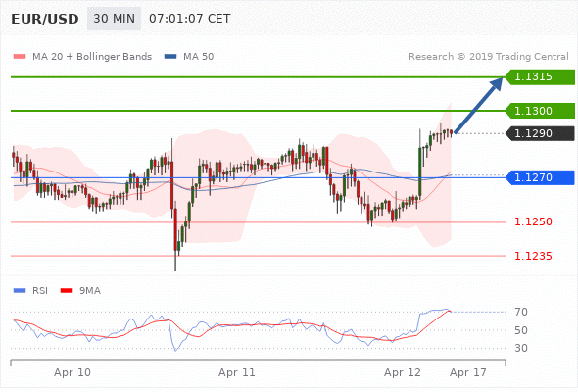
Task: Toggle the MA 20 + Bollinger Bands legend
Action: click(82, 57)
